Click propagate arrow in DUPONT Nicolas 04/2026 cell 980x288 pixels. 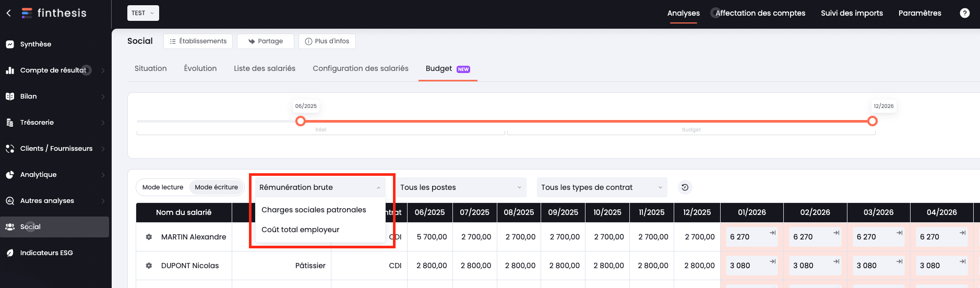click(x=963, y=261)
